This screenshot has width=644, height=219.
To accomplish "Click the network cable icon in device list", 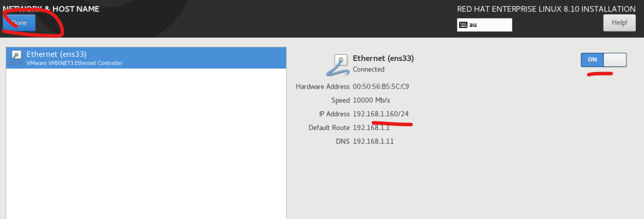I will tap(16, 58).
